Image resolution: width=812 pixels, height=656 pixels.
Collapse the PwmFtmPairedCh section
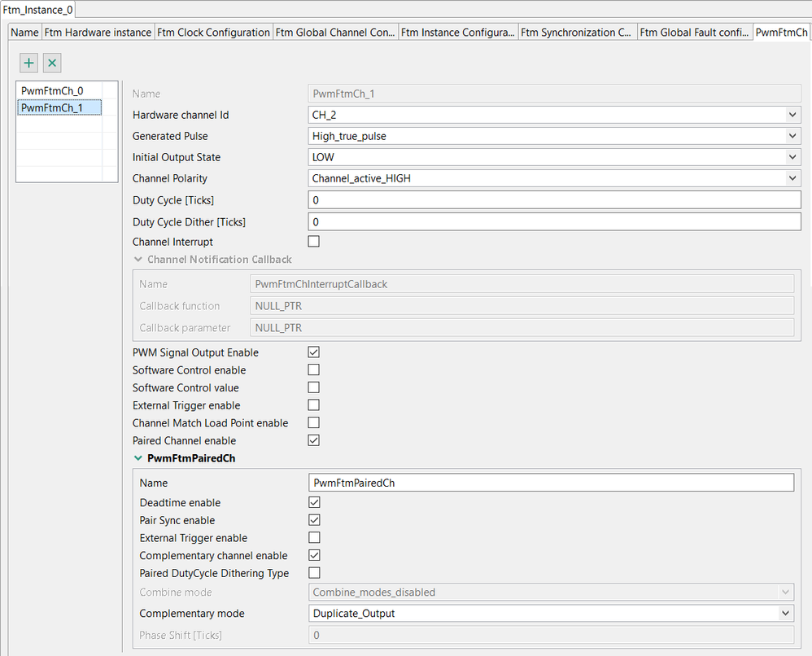[138, 458]
